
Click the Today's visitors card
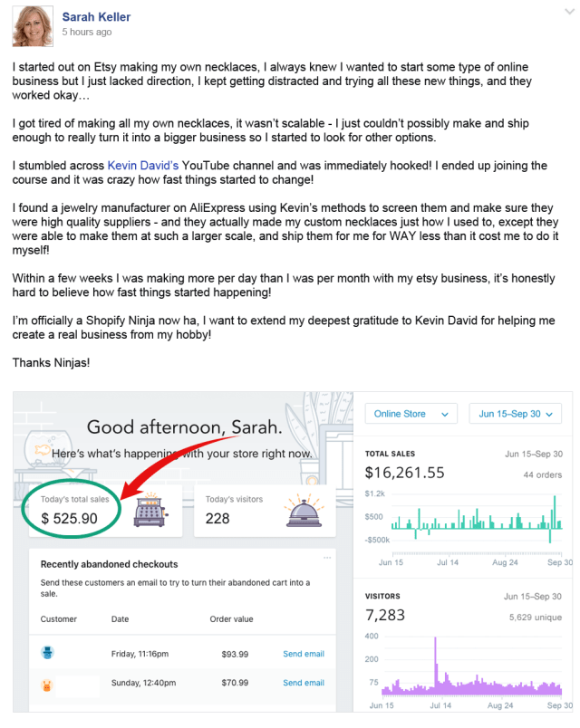(265, 511)
